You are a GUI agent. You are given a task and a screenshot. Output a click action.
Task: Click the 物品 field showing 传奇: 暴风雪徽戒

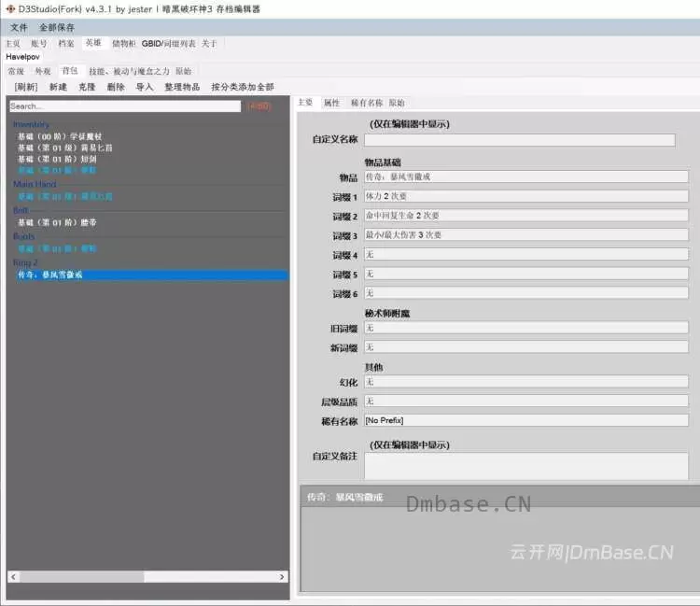click(x=526, y=176)
